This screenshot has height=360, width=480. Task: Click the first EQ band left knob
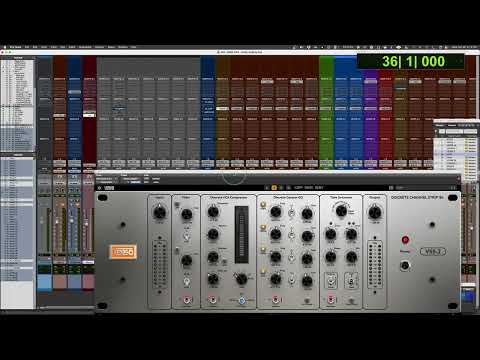click(x=276, y=211)
